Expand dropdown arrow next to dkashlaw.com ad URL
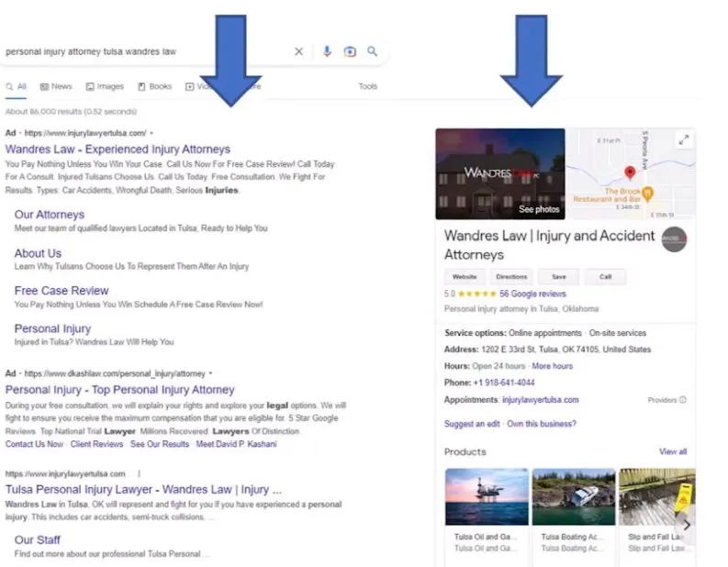728x567 pixels. 211,373
